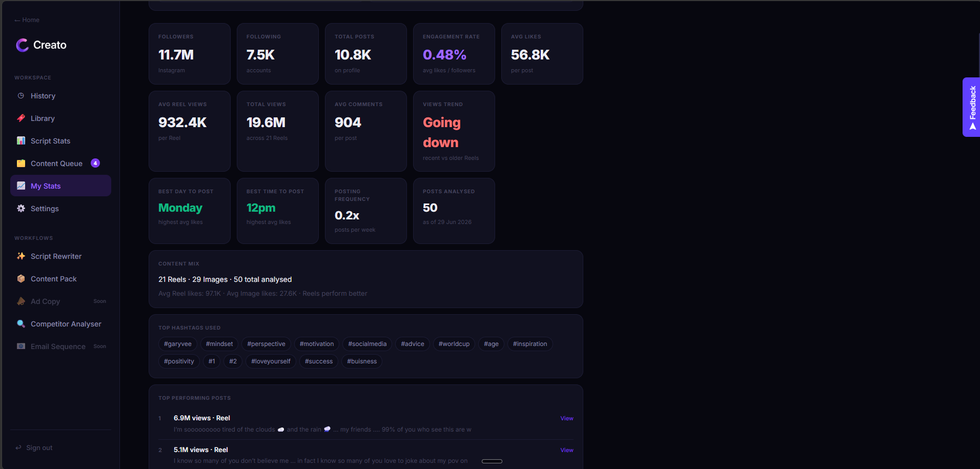
Task: Click the History clock icon
Action: [x=21, y=96]
